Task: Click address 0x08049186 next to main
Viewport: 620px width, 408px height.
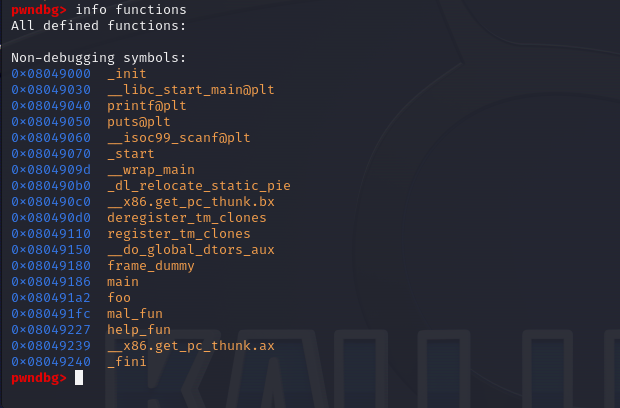Action: pos(51,282)
